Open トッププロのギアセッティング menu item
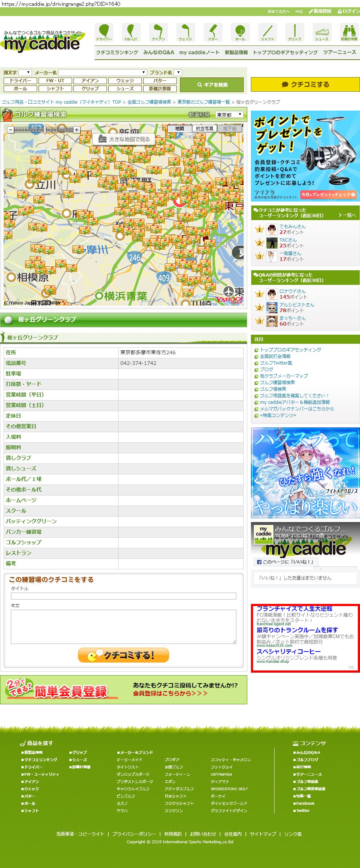The width and height of the screenshot is (360, 868). click(x=285, y=52)
